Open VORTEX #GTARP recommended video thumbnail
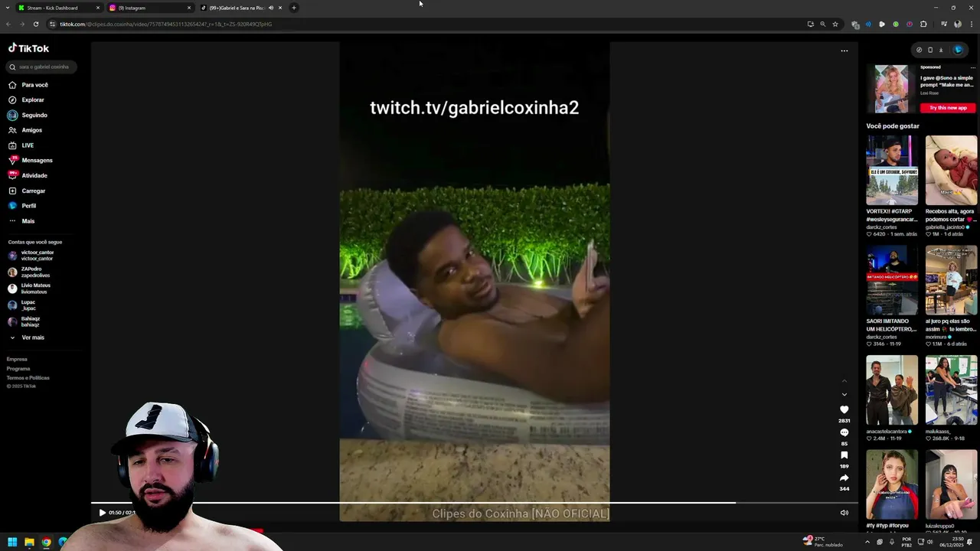 click(x=892, y=171)
